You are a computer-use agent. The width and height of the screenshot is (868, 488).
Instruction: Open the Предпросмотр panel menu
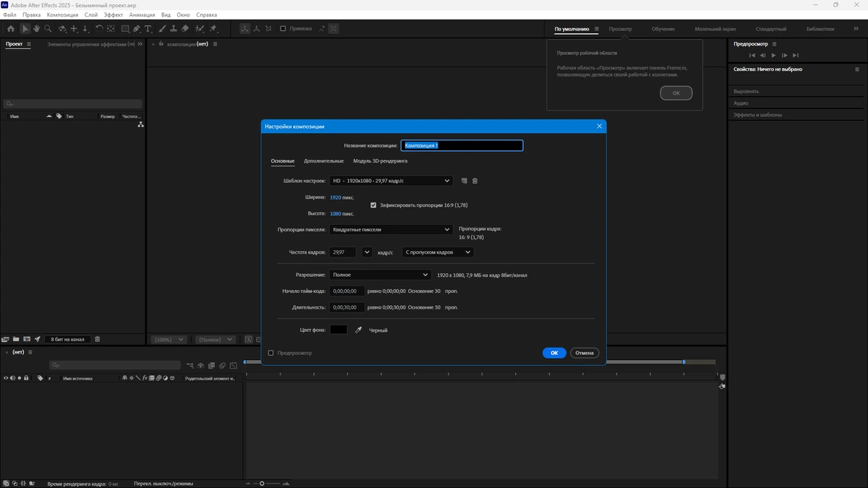click(x=774, y=44)
